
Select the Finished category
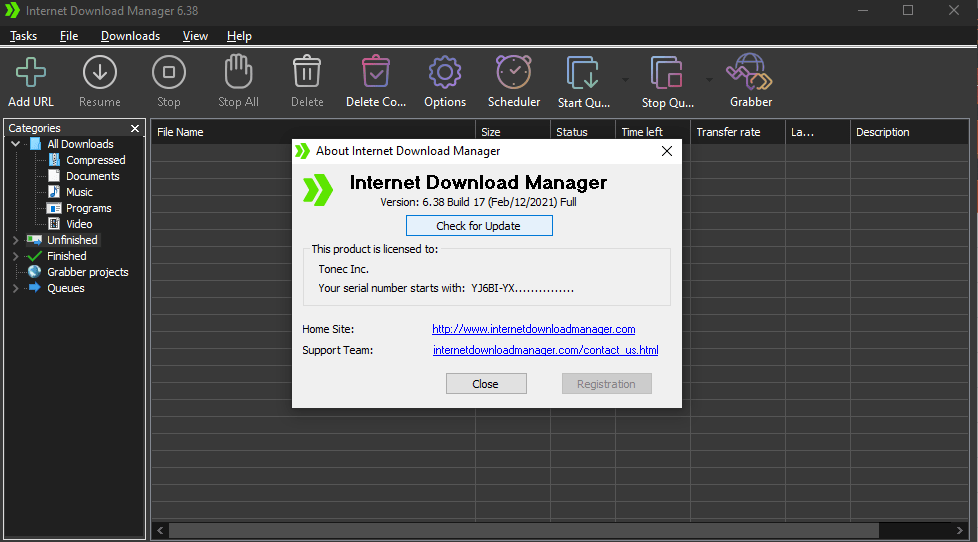(67, 256)
